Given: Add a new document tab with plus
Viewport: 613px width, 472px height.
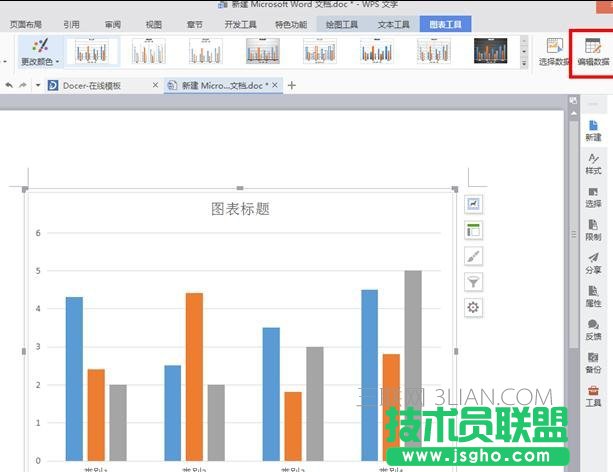Looking at the screenshot, I should pos(292,85).
